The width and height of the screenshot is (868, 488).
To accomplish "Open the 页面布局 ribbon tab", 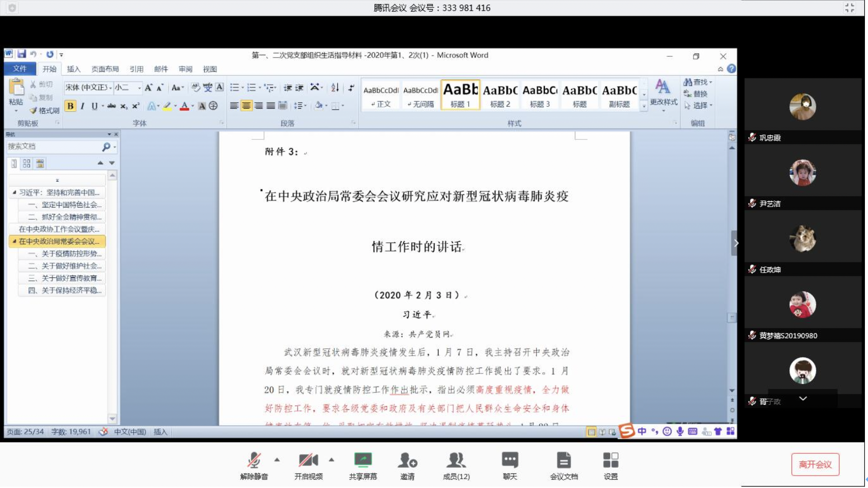I will pyautogui.click(x=105, y=69).
